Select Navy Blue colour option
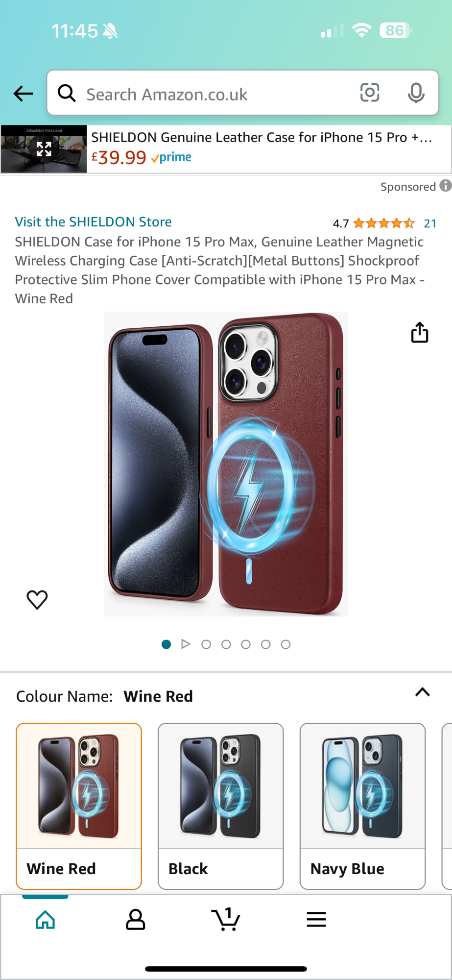 (363, 806)
